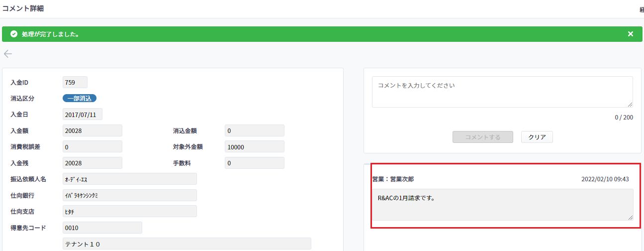Click the success checkmark icon in banner

14,34
